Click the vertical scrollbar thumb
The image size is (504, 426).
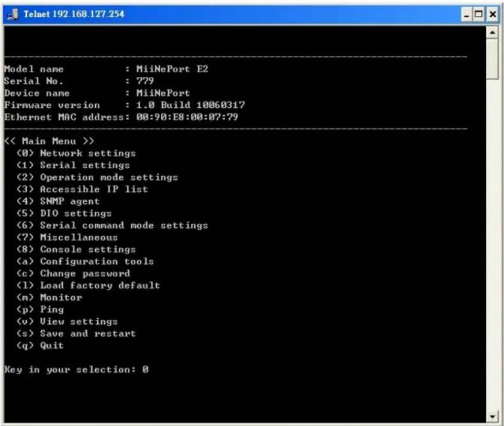pyautogui.click(x=493, y=59)
